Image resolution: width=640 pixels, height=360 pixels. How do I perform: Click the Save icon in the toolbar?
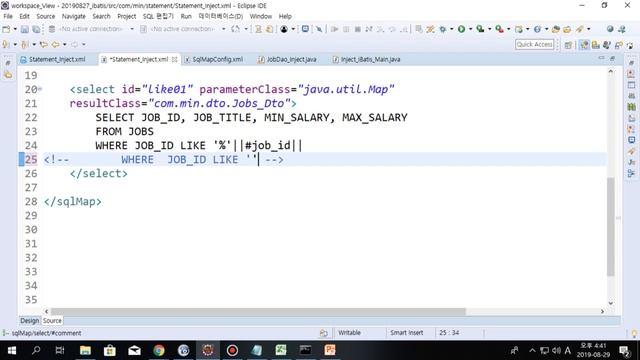(x=24, y=29)
